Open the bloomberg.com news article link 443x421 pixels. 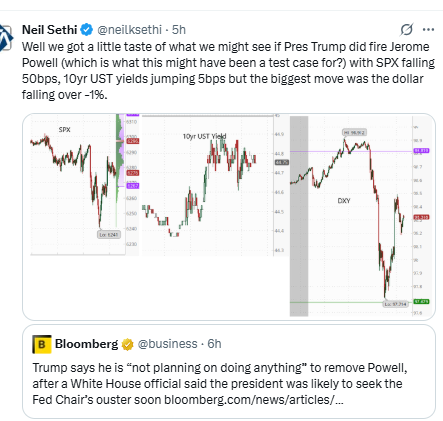coord(254,399)
